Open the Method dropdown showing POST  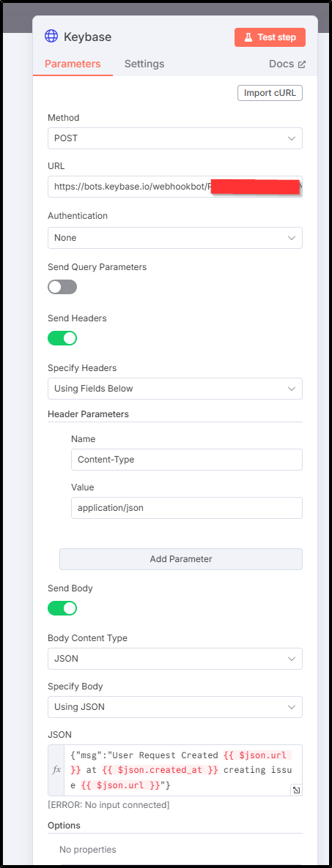pyautogui.click(x=175, y=138)
